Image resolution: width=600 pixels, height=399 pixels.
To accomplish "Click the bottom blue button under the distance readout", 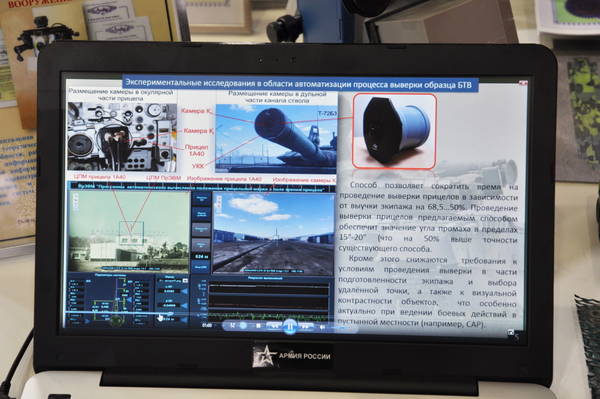I will click(x=201, y=267).
